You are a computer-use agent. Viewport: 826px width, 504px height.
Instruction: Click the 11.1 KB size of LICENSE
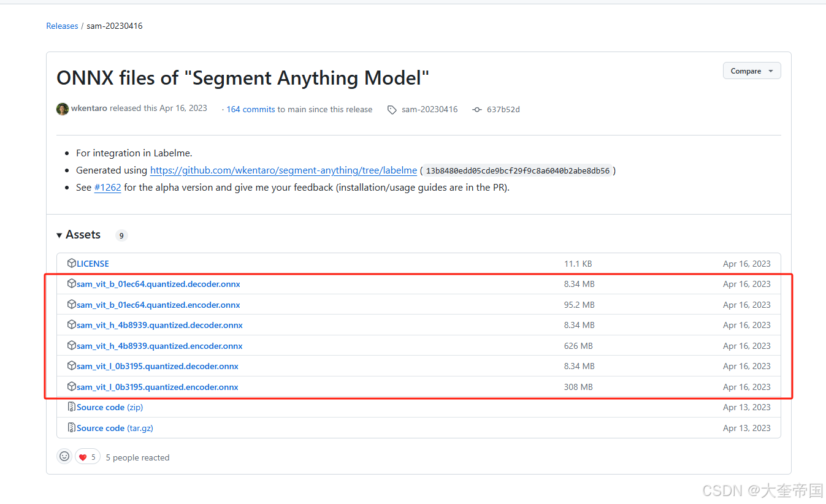pyautogui.click(x=578, y=264)
